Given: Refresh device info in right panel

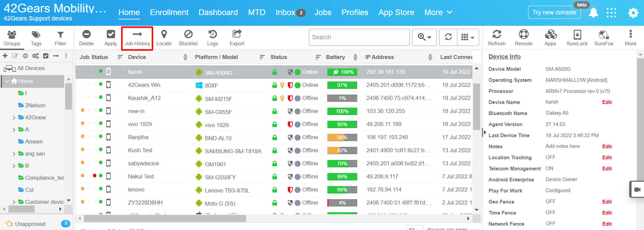Looking at the screenshot, I should click(x=497, y=38).
